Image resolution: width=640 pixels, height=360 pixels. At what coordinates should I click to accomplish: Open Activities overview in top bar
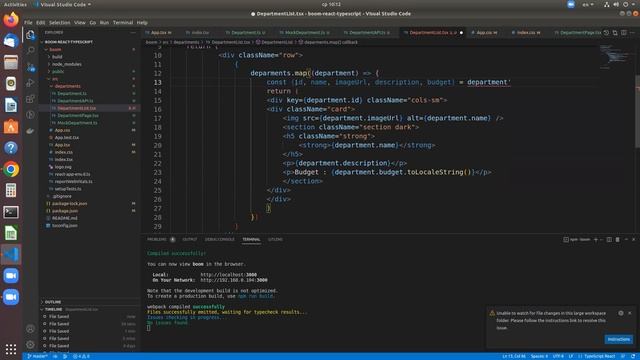15,4
